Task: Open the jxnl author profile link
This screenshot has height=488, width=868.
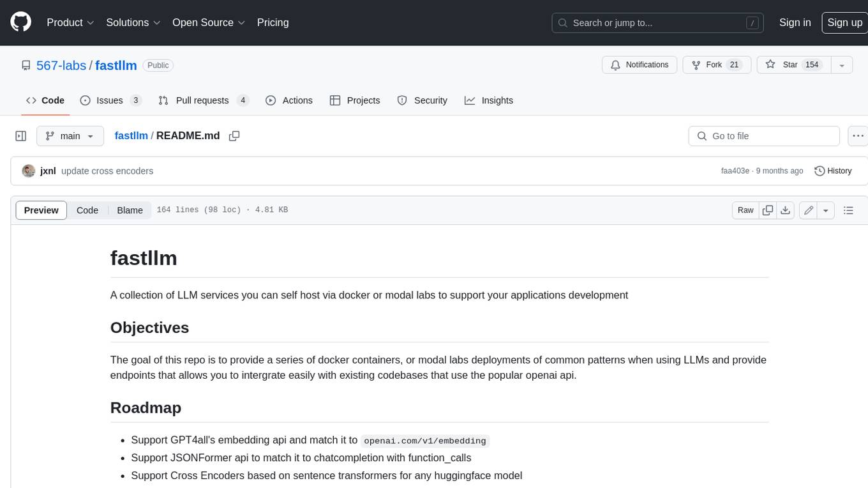Action: [48, 171]
